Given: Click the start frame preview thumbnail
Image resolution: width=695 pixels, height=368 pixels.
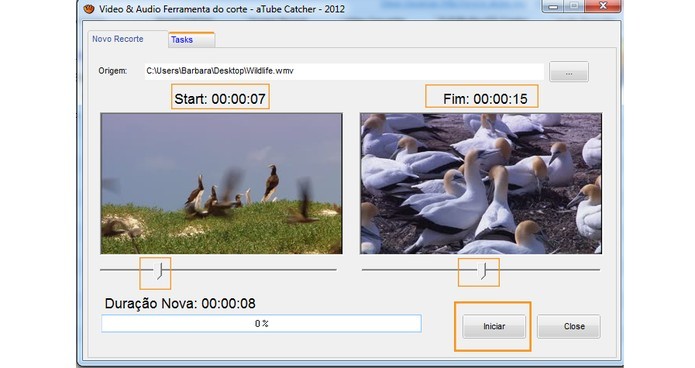Looking at the screenshot, I should tap(221, 184).
